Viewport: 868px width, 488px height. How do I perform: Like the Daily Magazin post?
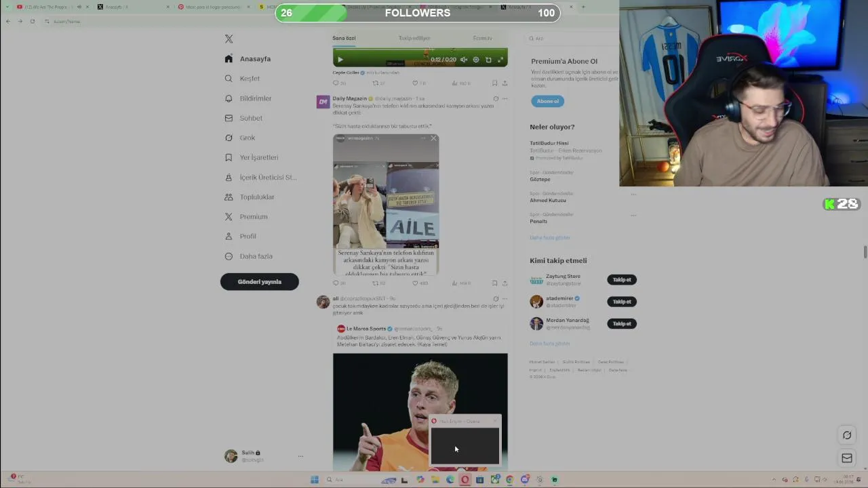pos(420,283)
